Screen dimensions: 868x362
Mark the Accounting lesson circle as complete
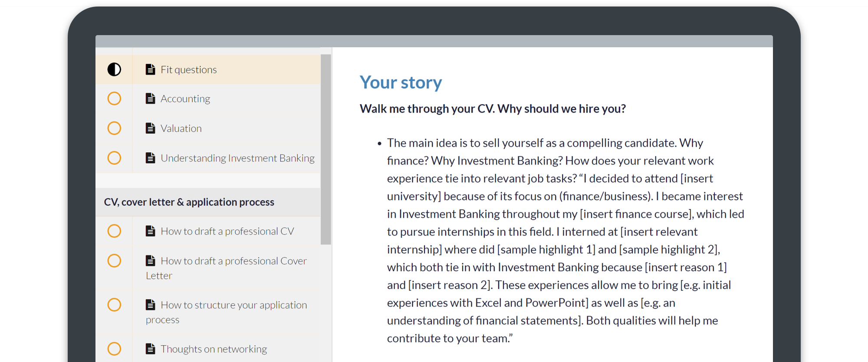[x=114, y=98]
